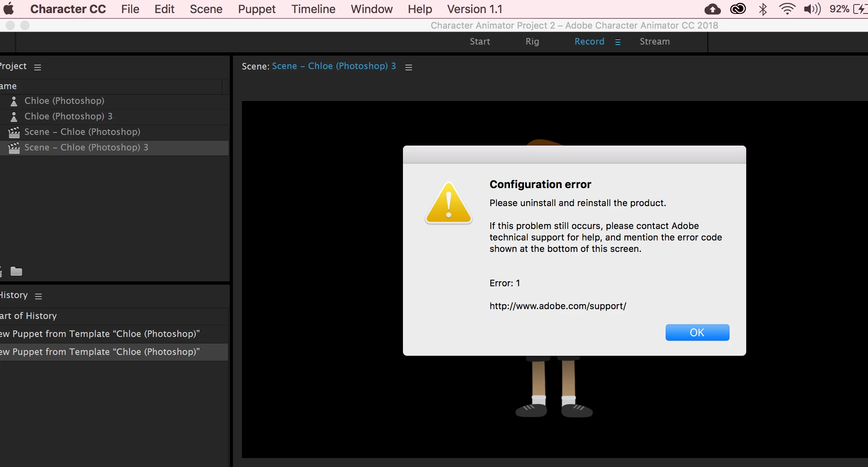This screenshot has height=467, width=868.
Task: Click clapperboard icon of Scene – Chloe (Photoshop)
Action: click(x=14, y=132)
